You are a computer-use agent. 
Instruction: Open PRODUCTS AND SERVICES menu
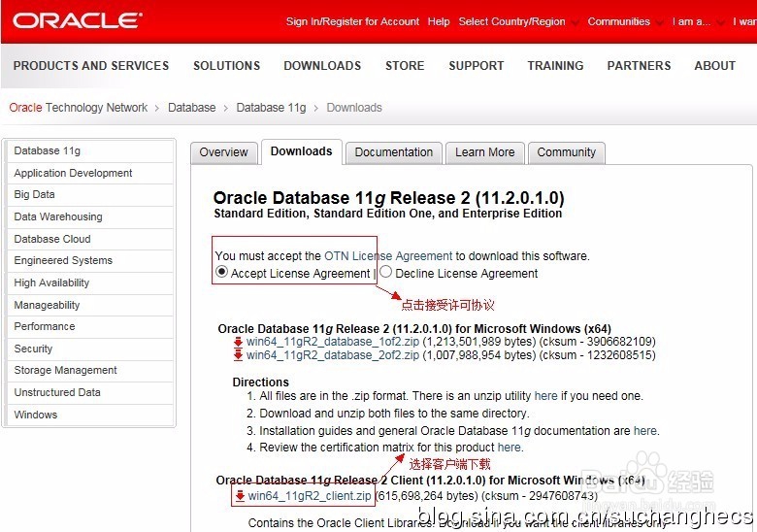click(91, 66)
